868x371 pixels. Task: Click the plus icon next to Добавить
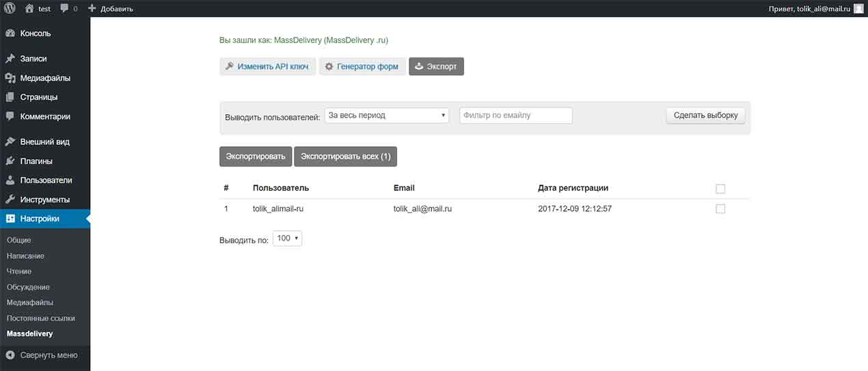pos(92,9)
